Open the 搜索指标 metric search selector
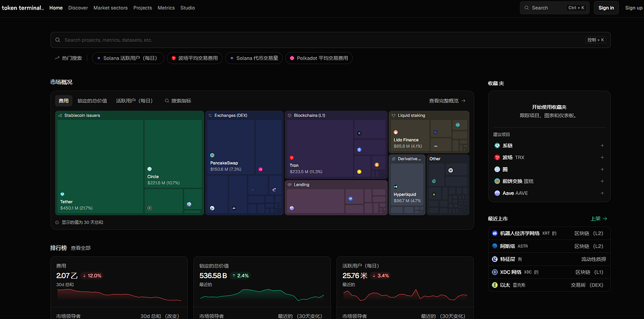This screenshot has width=644, height=319. pos(178,100)
